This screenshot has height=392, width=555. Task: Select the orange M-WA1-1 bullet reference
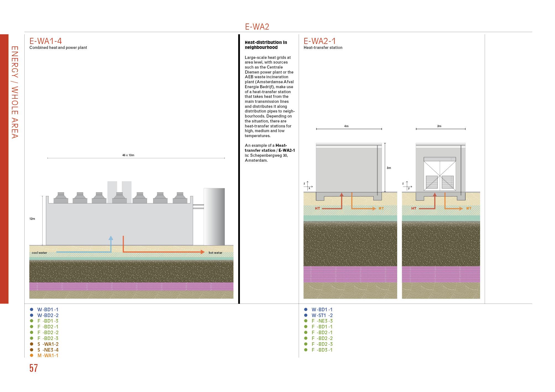point(48,356)
